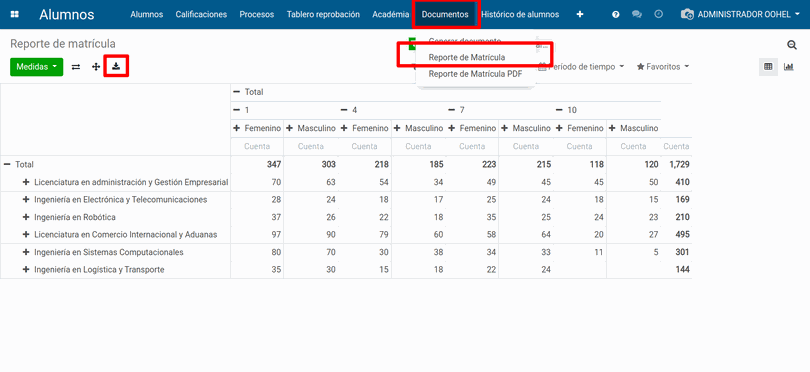Viewport: 810px width, 372px height.
Task: Open Tablero reprobación menu
Action: pos(323,14)
